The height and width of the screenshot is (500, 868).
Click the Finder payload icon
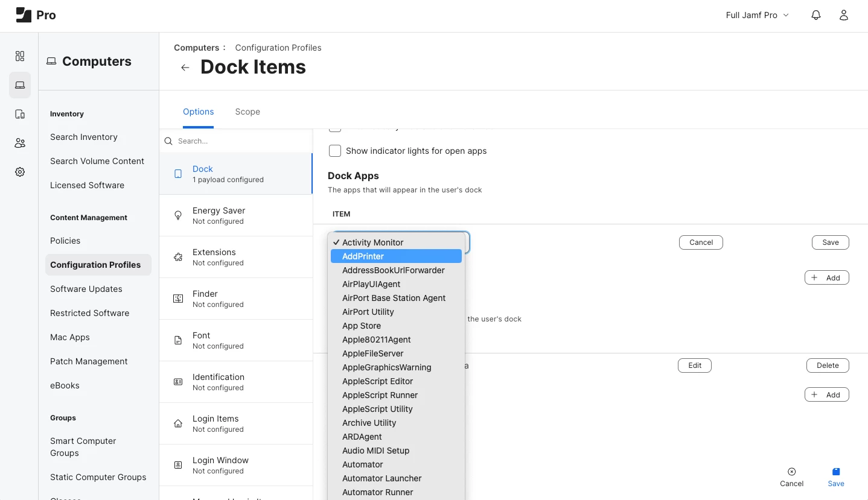coord(178,299)
